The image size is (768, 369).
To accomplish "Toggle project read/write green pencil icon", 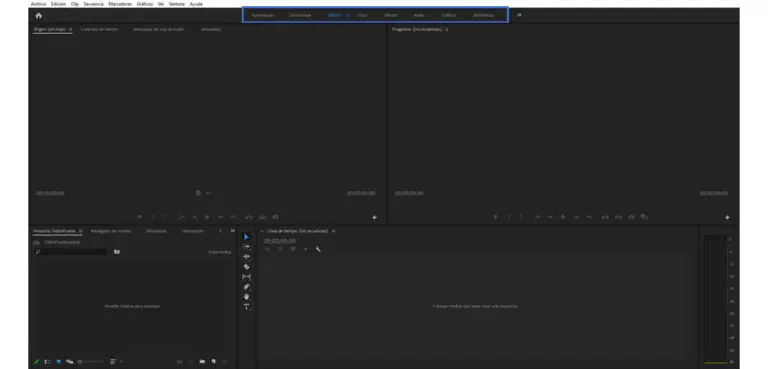I will (36, 362).
